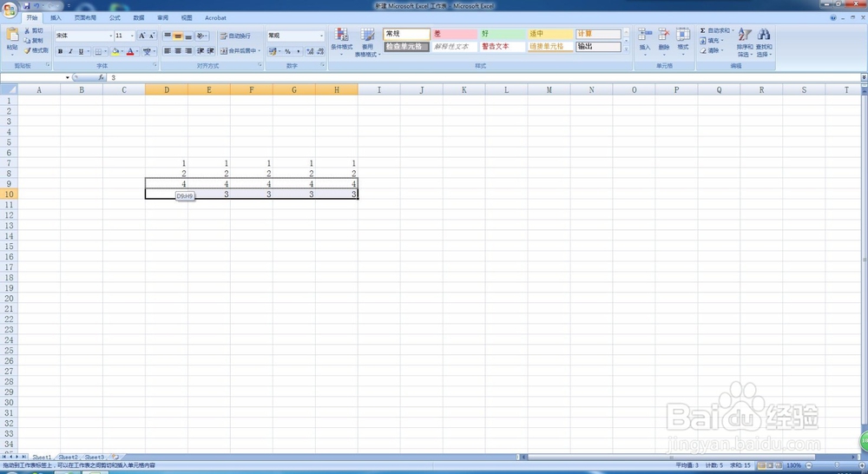The height and width of the screenshot is (474, 868).
Task: Switch to the 公式 ribbon tab
Action: [115, 17]
